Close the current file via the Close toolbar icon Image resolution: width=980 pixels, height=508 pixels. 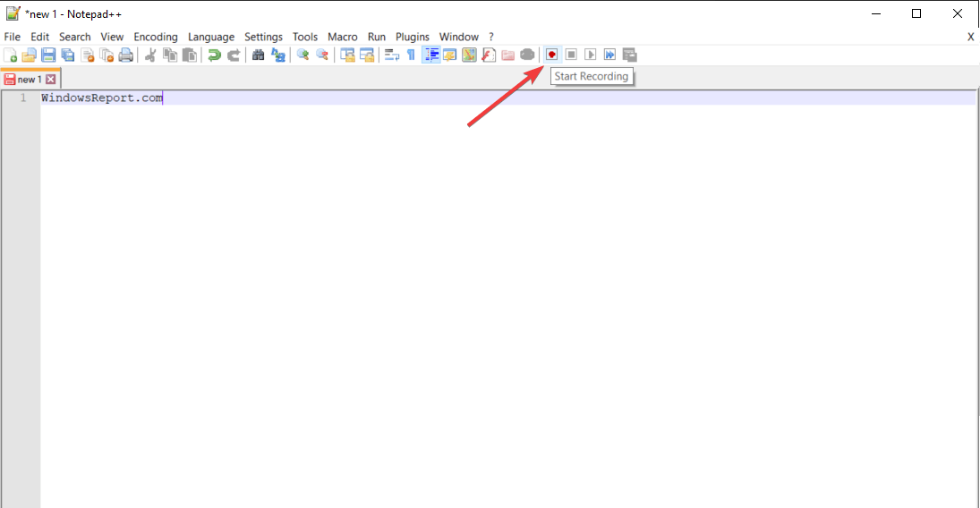[x=87, y=55]
